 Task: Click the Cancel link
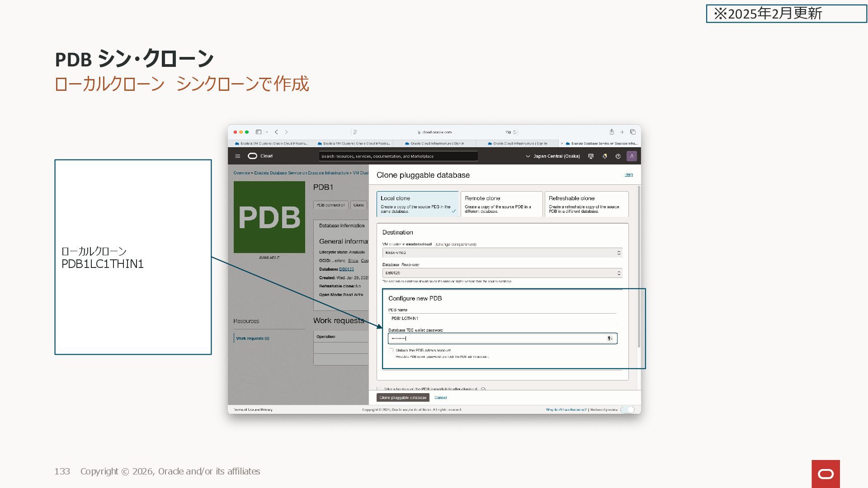440,398
